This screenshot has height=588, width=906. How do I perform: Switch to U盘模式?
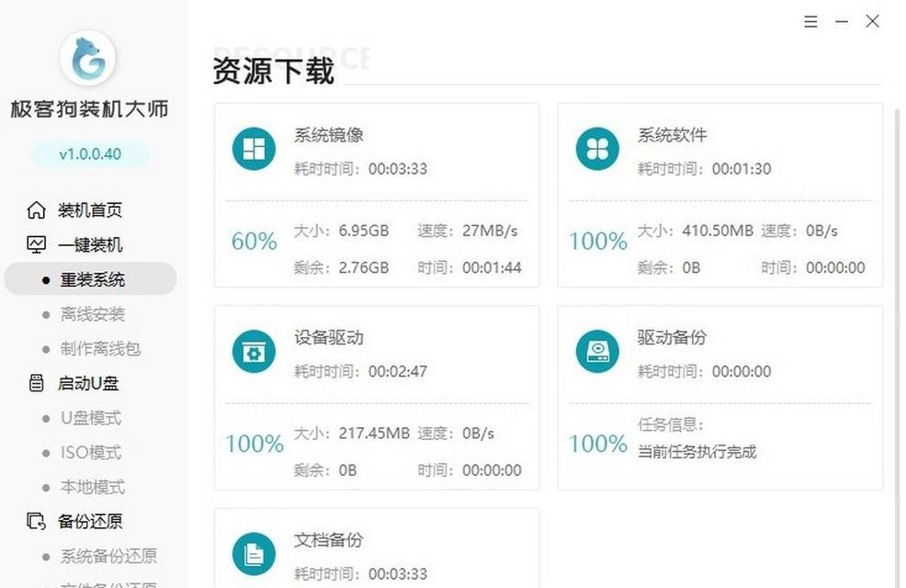click(x=90, y=418)
